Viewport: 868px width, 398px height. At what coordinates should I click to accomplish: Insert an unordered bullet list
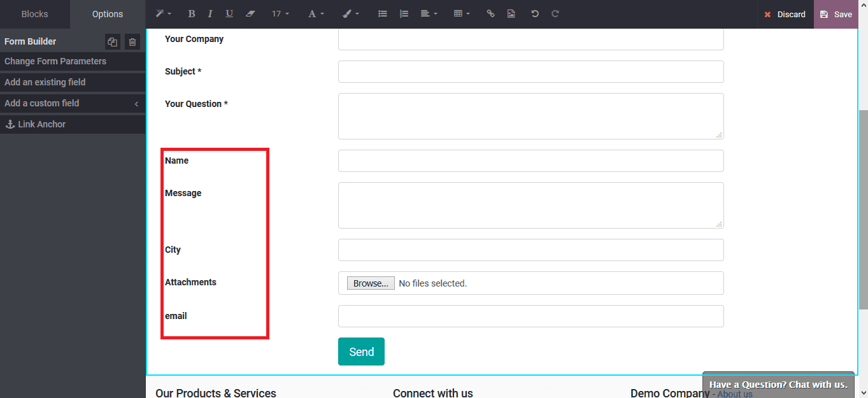tap(383, 14)
